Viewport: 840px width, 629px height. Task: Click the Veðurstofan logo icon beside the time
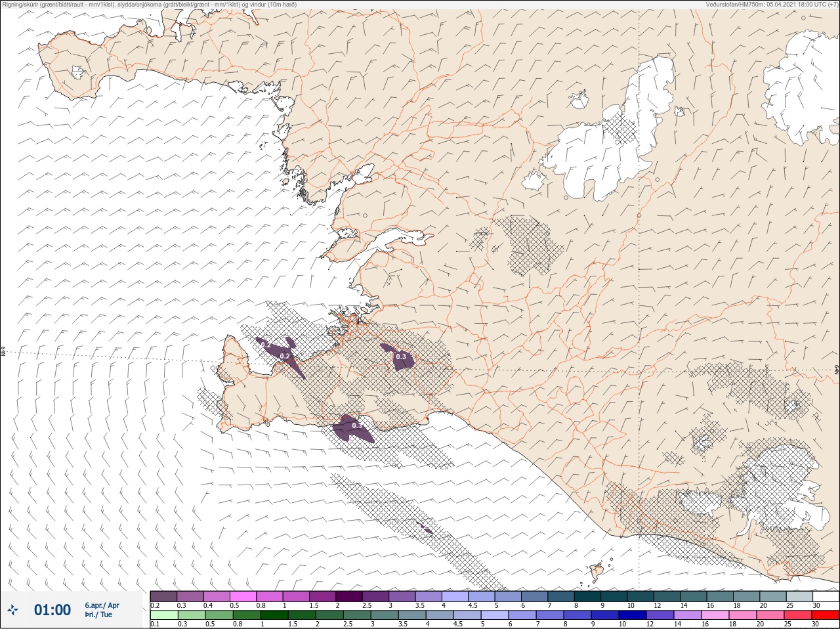click(12, 611)
